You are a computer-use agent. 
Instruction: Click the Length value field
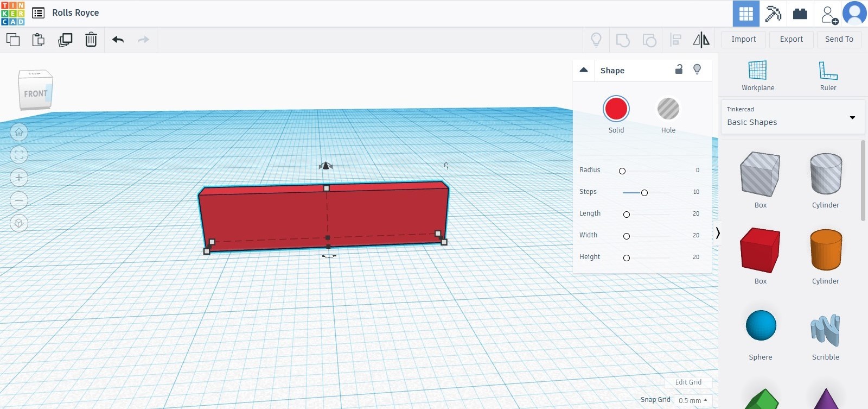[696, 214]
